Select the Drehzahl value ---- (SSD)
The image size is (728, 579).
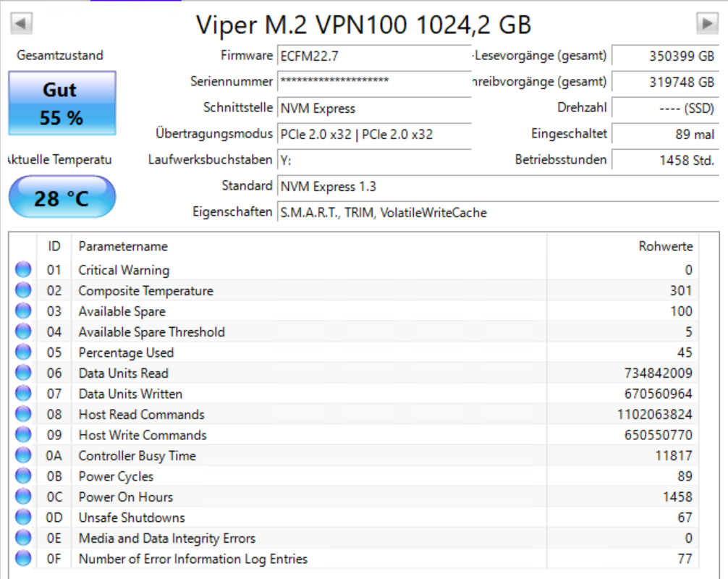pyautogui.click(x=665, y=108)
